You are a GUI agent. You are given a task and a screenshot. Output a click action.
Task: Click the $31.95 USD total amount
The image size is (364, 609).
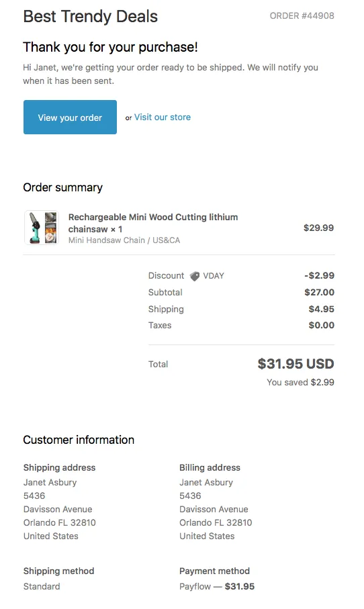(x=295, y=364)
